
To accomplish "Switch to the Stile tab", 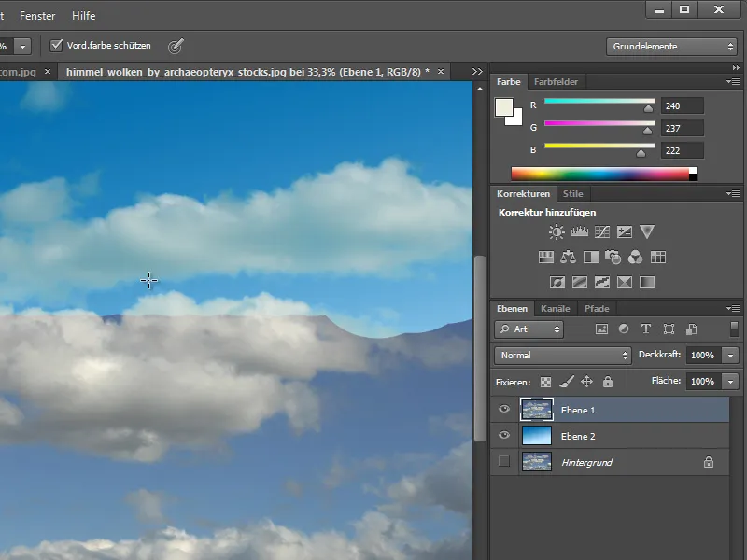I will coord(572,194).
